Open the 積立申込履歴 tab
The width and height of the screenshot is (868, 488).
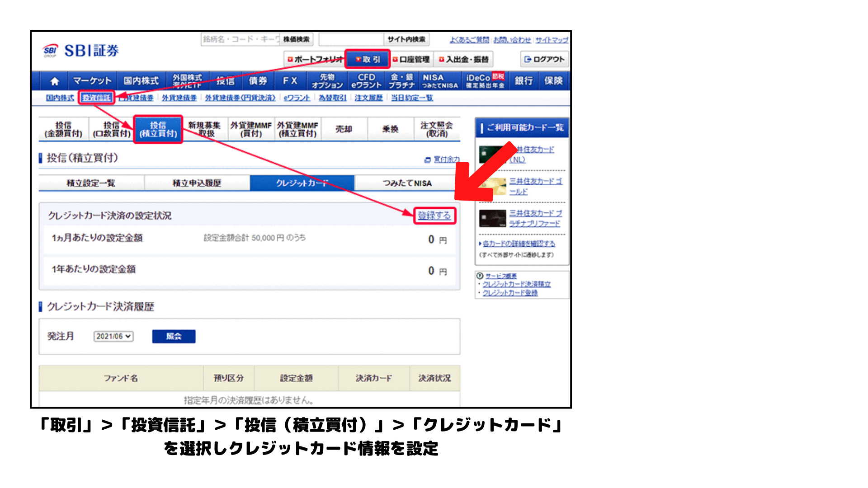(197, 183)
